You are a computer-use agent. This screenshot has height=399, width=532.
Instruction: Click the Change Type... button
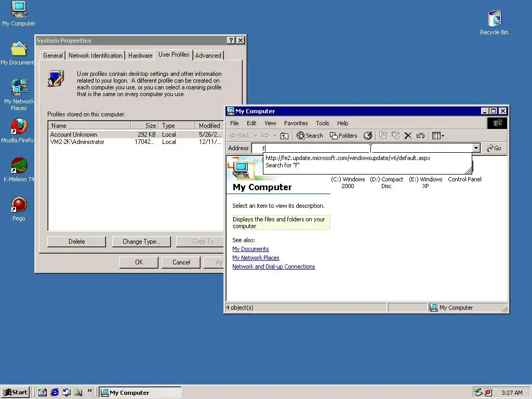click(141, 242)
